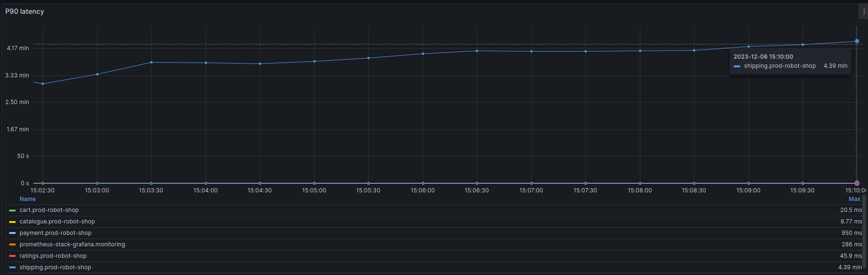Sort legend by Max column header
This screenshot has height=275, width=868.
854,199
